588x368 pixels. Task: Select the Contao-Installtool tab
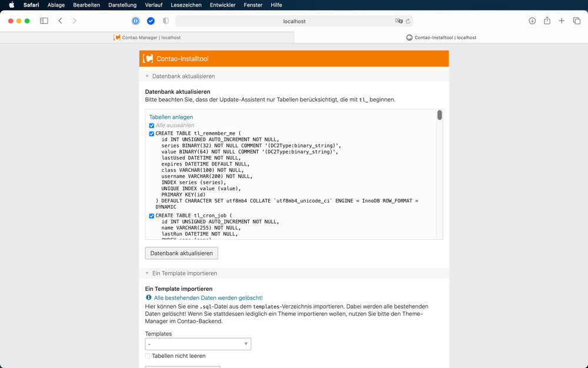(x=441, y=38)
